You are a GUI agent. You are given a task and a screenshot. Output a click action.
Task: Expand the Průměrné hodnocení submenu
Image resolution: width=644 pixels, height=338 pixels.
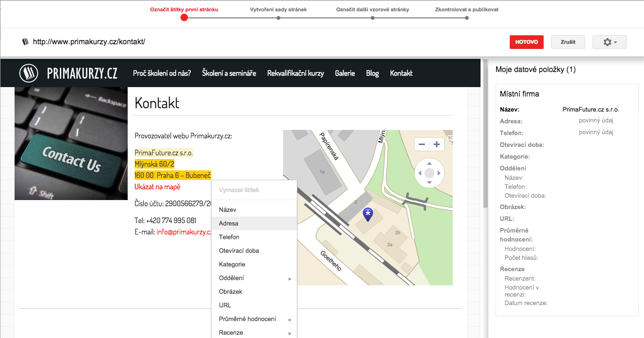[254, 319]
